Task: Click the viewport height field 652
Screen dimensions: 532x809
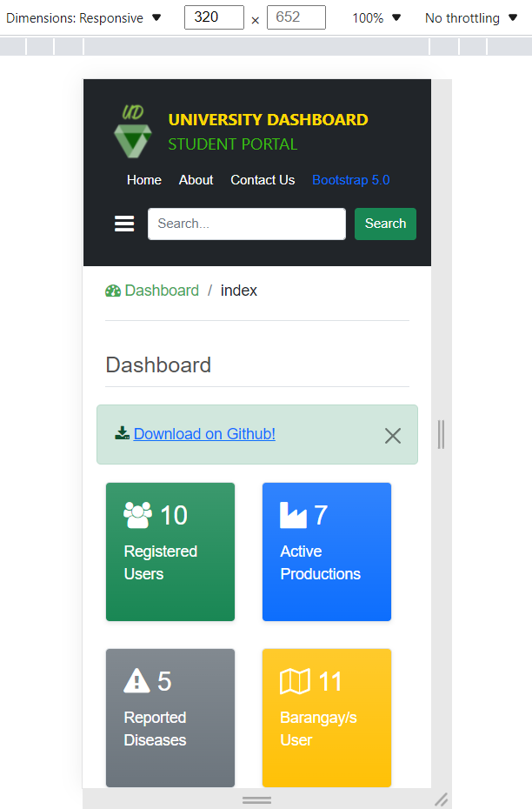Action: coord(296,17)
